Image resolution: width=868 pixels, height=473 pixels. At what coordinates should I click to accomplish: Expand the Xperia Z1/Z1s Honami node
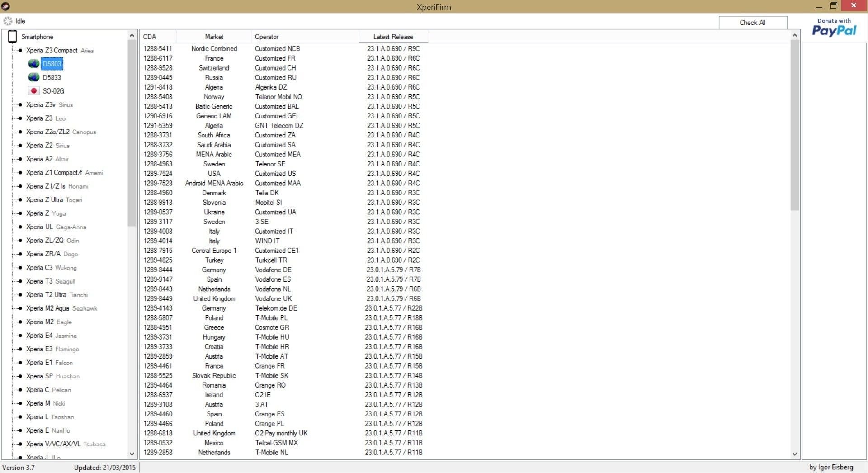(x=20, y=186)
